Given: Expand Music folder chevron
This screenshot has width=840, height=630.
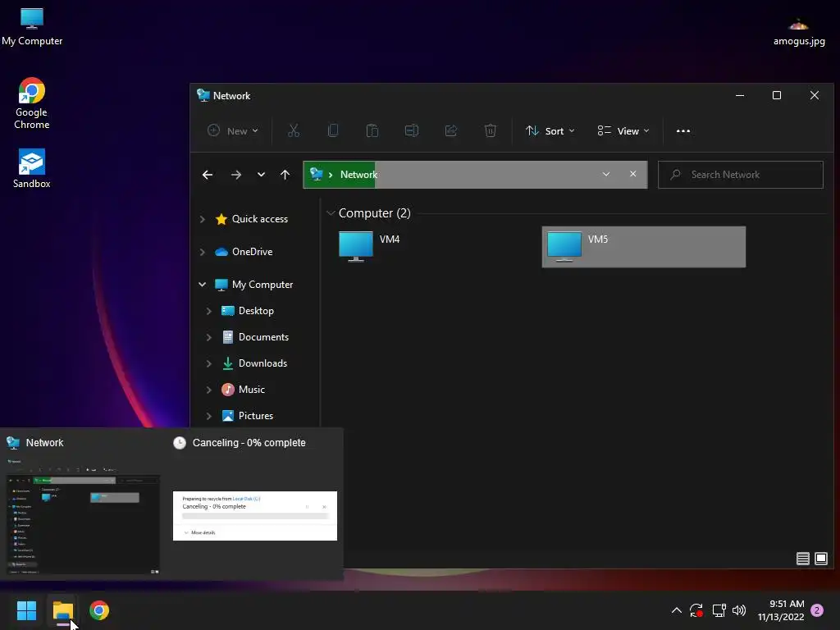Looking at the screenshot, I should (209, 390).
